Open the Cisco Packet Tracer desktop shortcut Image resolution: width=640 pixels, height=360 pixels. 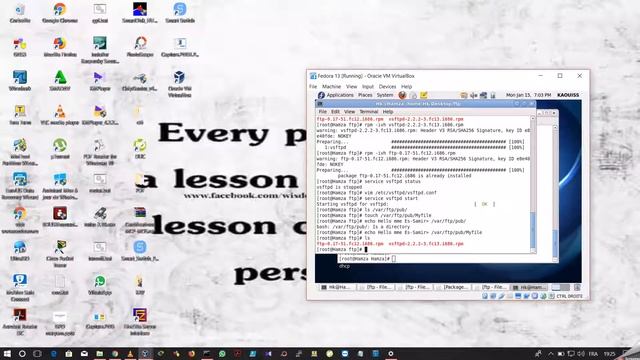point(60,253)
